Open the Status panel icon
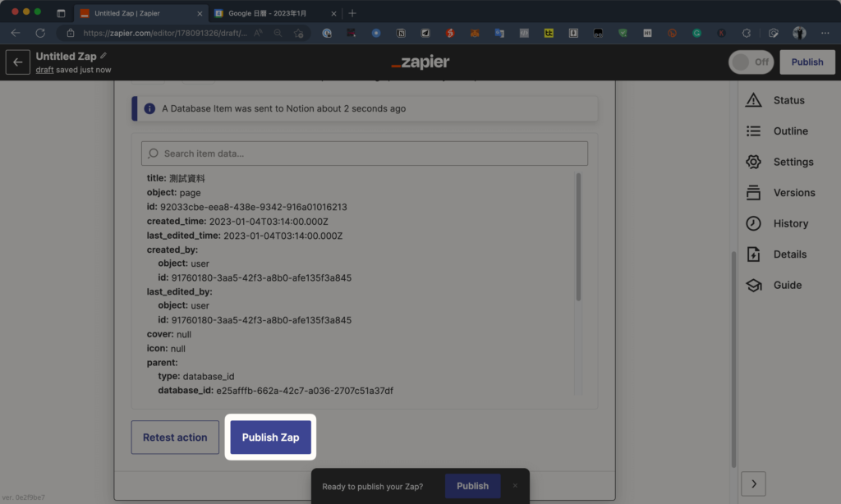Screen dimensions: 841x504 pyautogui.click(x=753, y=100)
